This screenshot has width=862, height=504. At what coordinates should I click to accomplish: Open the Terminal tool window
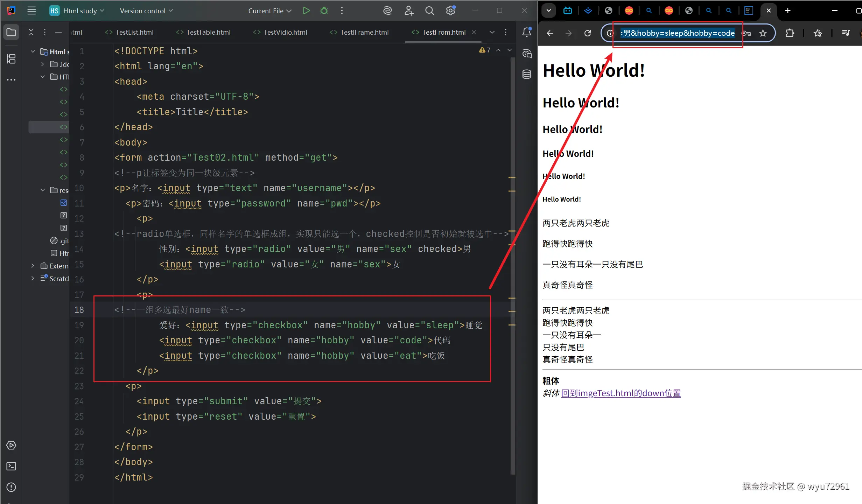pyautogui.click(x=11, y=466)
